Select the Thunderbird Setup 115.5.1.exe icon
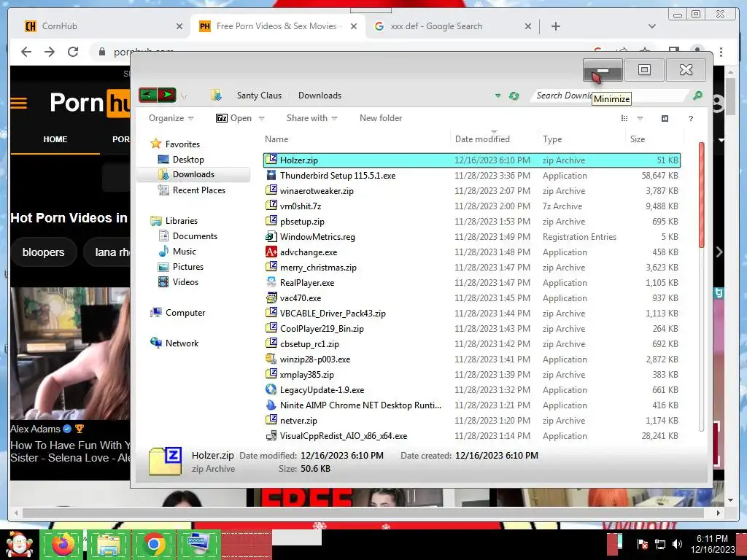The height and width of the screenshot is (560, 747). tap(271, 175)
